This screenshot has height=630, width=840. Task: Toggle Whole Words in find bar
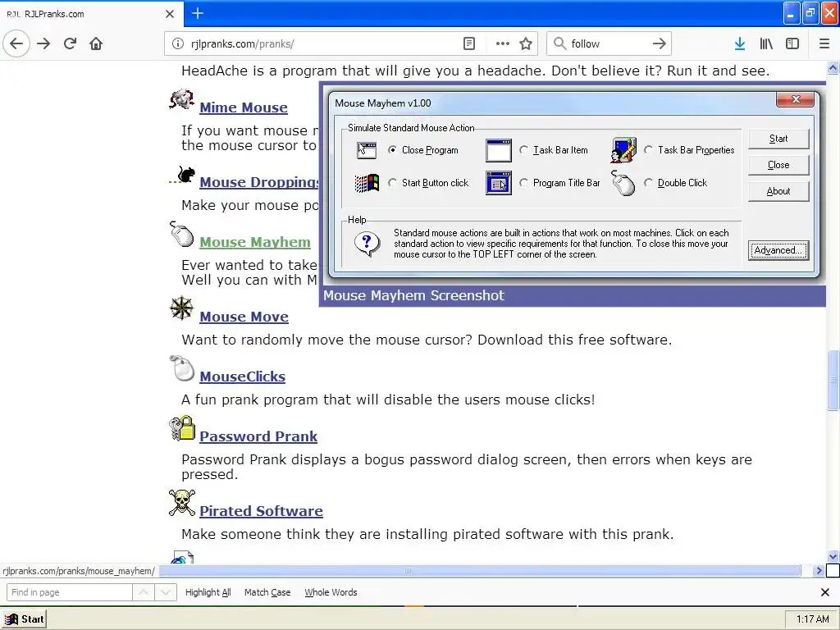331,592
